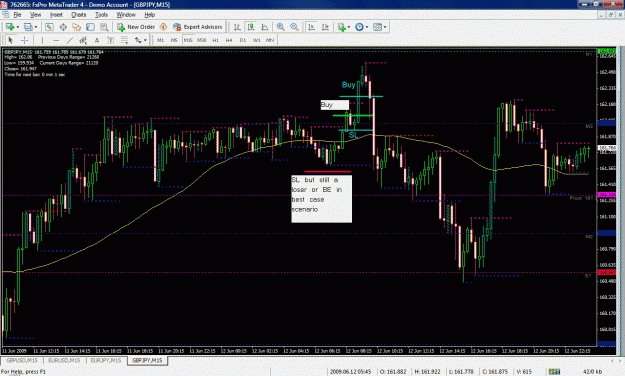This screenshot has width=625, height=376.
Task: Expand the Arrows tool dropdown
Action: point(145,40)
